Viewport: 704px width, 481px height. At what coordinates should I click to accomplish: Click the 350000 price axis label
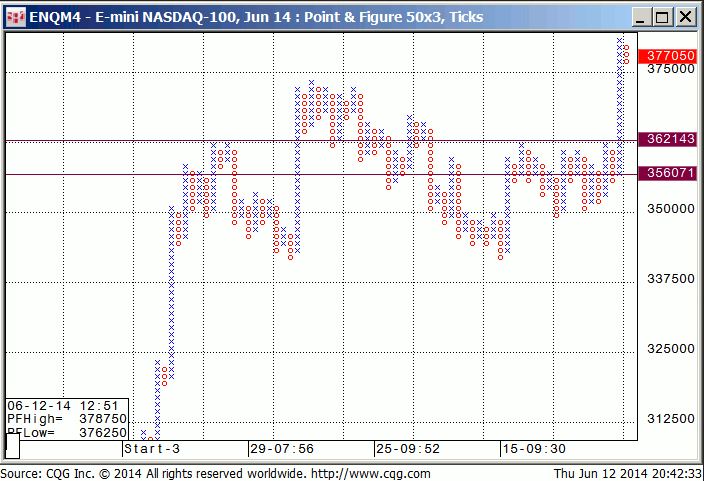click(x=670, y=210)
